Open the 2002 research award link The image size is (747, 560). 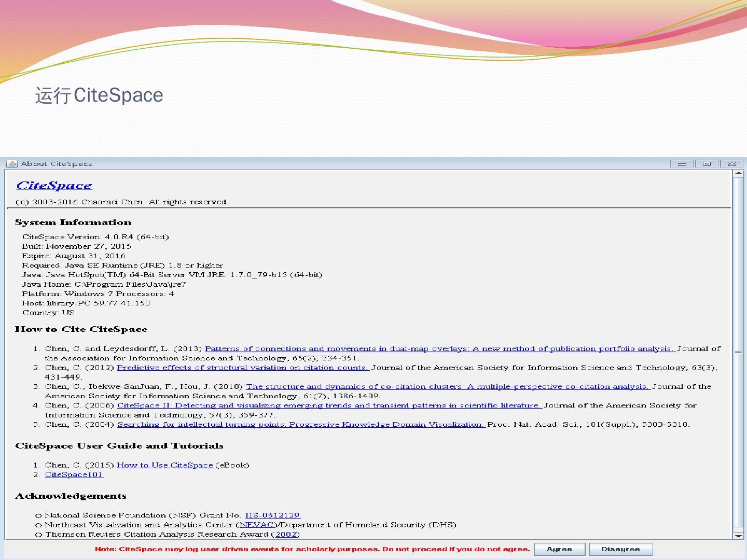[x=286, y=535]
